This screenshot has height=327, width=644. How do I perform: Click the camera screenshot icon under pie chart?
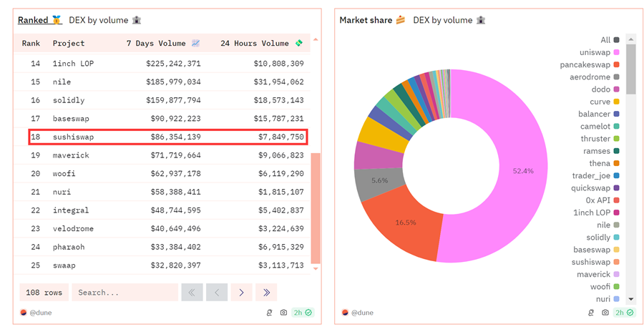click(x=605, y=313)
